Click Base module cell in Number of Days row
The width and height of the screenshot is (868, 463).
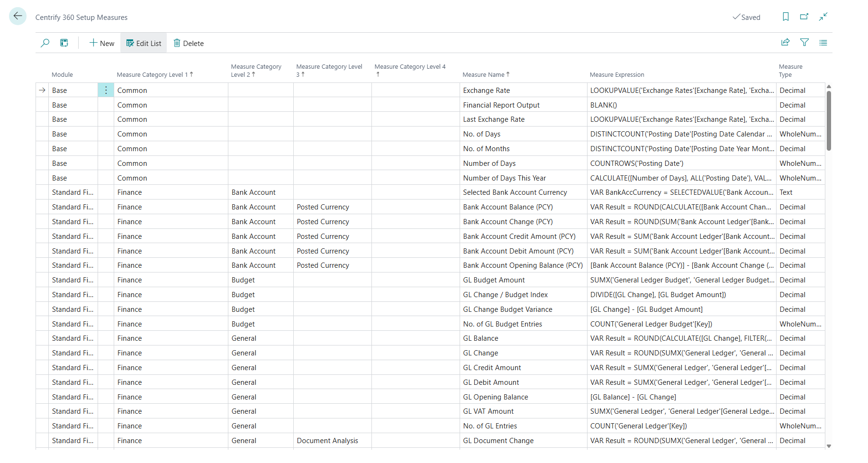tap(73, 163)
